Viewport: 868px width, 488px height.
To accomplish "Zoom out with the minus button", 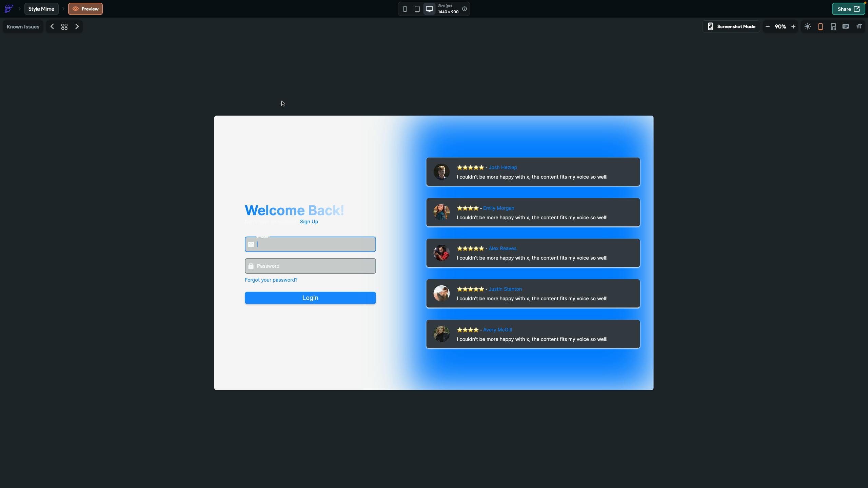I will click(x=768, y=26).
